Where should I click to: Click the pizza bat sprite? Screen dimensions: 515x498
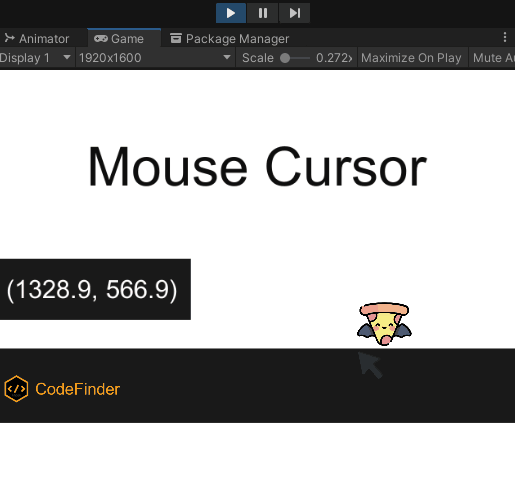(384, 324)
